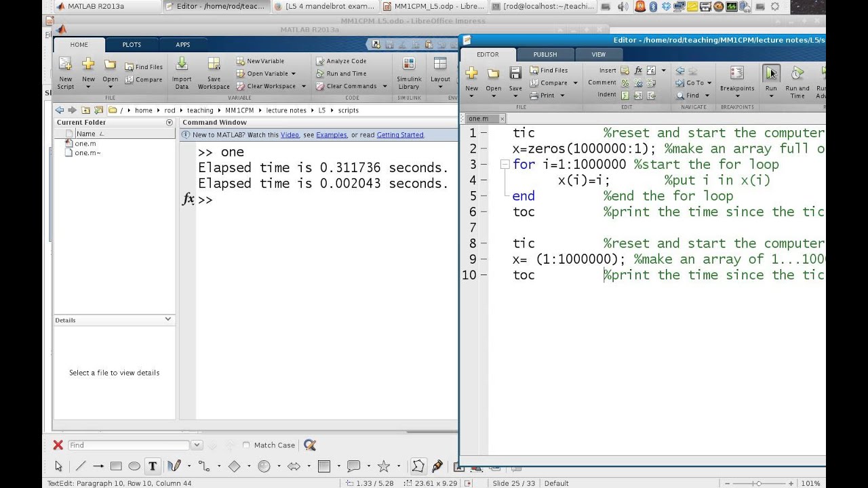Open Print dropdown in Editor
Viewport: 868px width, 488px height.
pyautogui.click(x=561, y=96)
